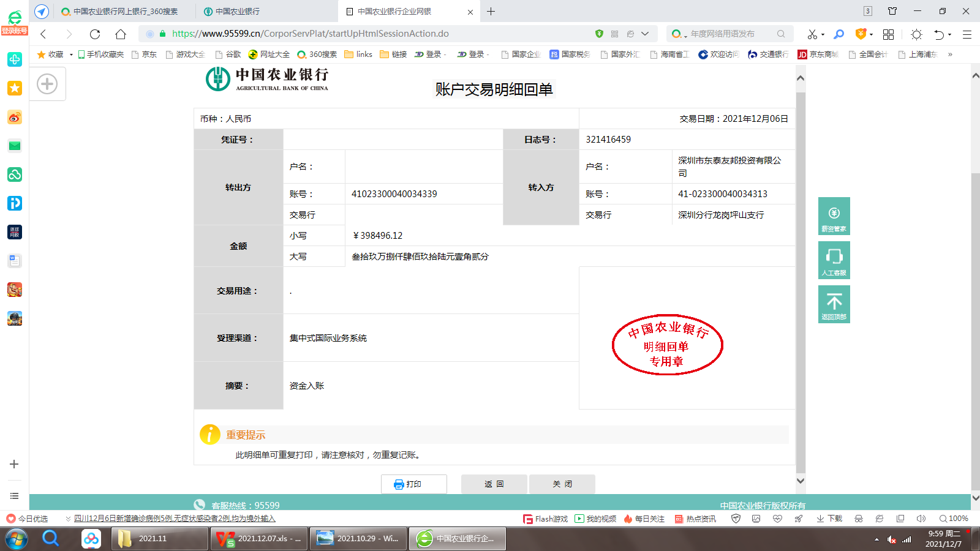Open 下载 downloads in the status bar

pyautogui.click(x=829, y=519)
